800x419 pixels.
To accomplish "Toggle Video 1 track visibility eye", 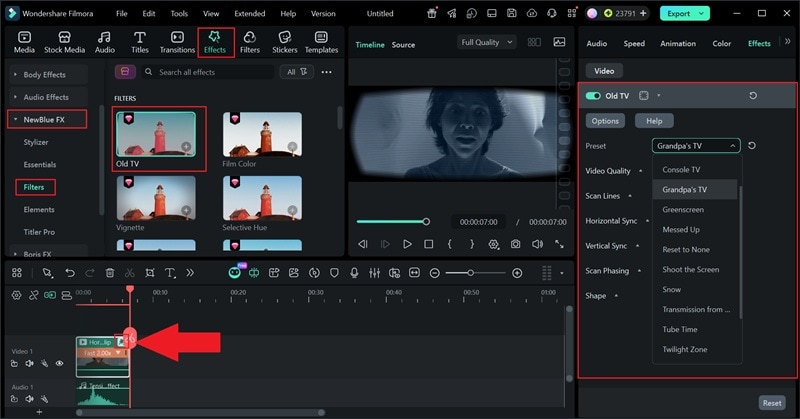I will pos(59,363).
